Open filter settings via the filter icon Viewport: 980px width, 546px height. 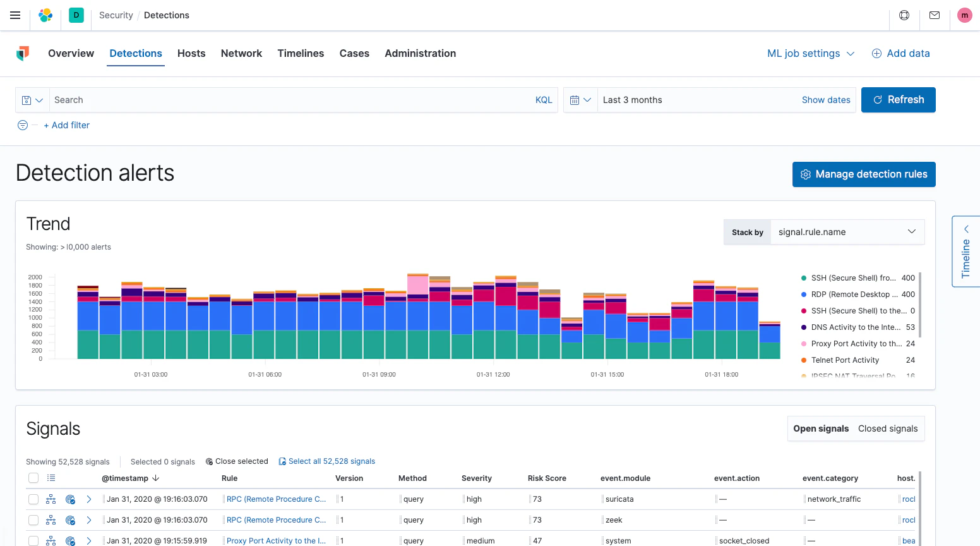[21, 125]
